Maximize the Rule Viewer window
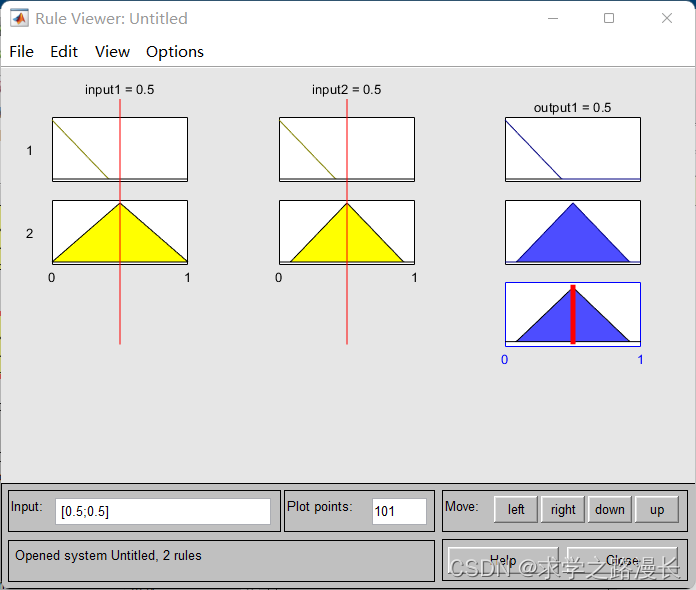Screen dimensions: 696x590 click(609, 18)
